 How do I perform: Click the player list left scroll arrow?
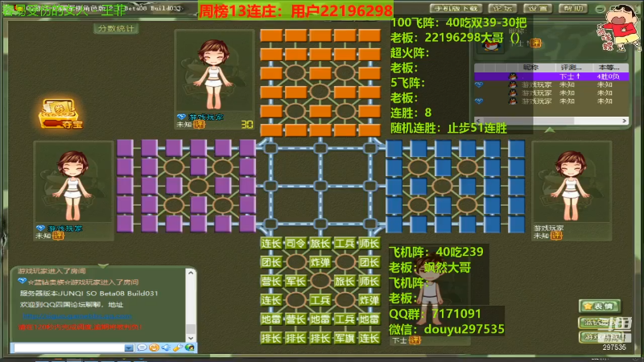pos(478,121)
